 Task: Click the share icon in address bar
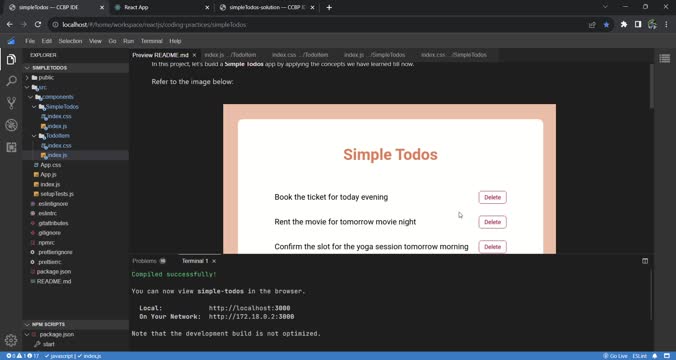coord(592,25)
